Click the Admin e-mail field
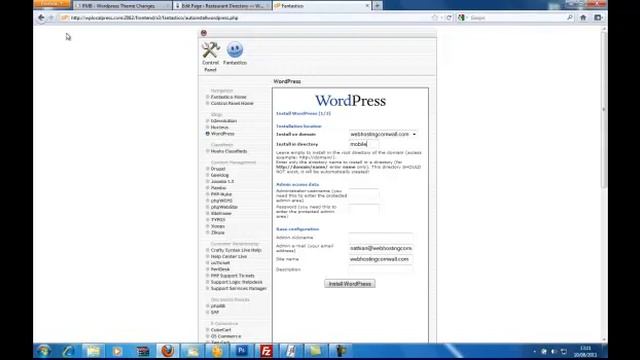 pos(380,248)
